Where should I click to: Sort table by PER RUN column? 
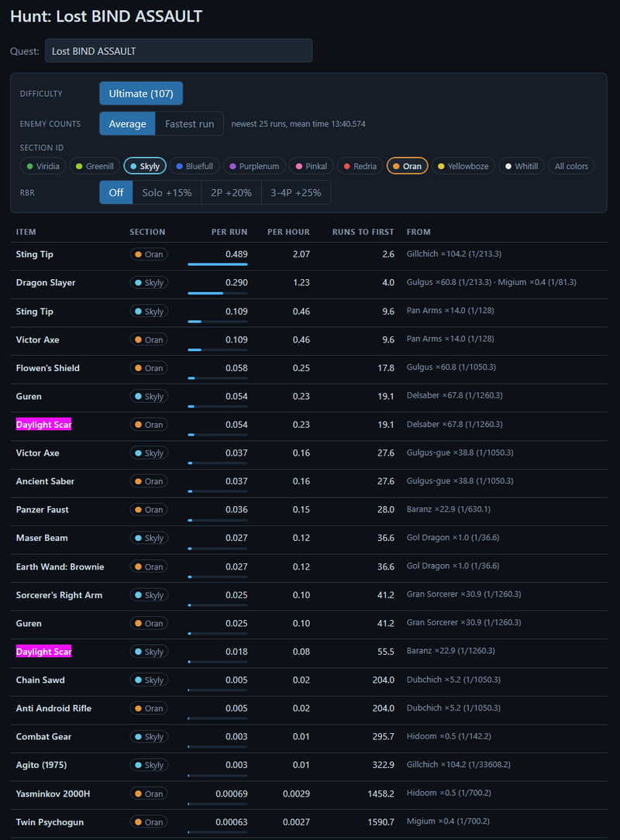point(229,232)
